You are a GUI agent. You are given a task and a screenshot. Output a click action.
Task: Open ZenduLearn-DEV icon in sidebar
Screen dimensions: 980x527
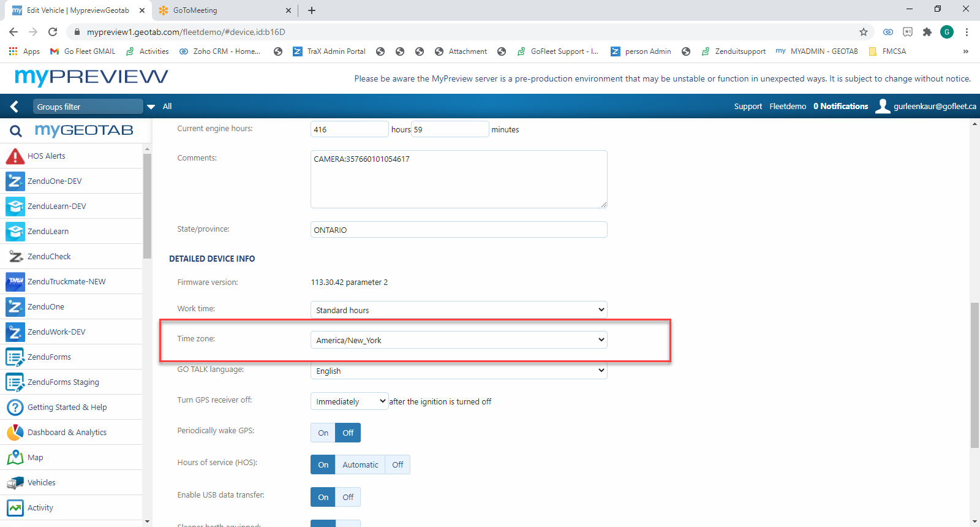coord(15,207)
